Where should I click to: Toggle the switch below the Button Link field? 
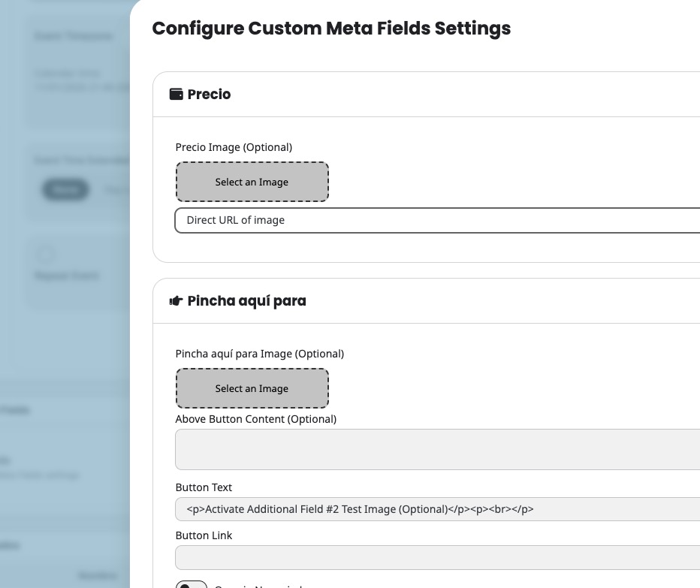coord(192,585)
